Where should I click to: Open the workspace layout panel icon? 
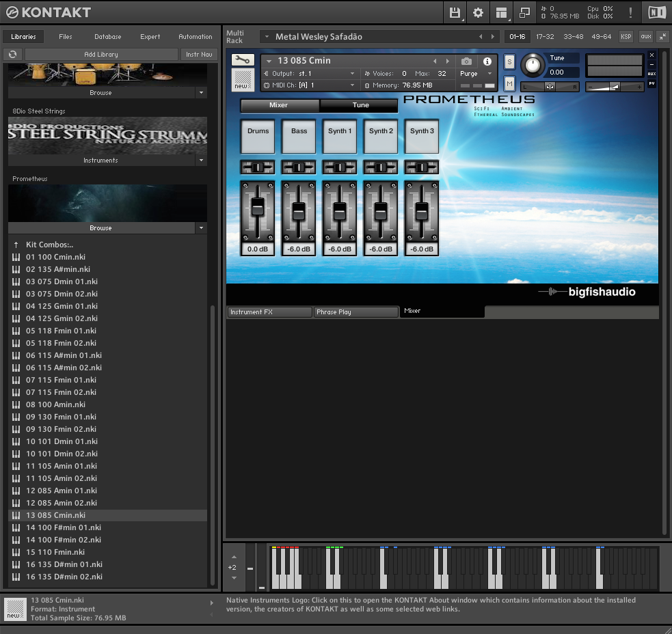pyautogui.click(x=501, y=12)
